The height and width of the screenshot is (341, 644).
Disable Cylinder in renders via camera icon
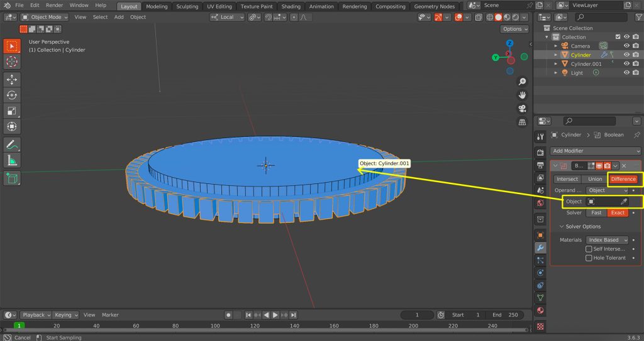click(x=636, y=55)
